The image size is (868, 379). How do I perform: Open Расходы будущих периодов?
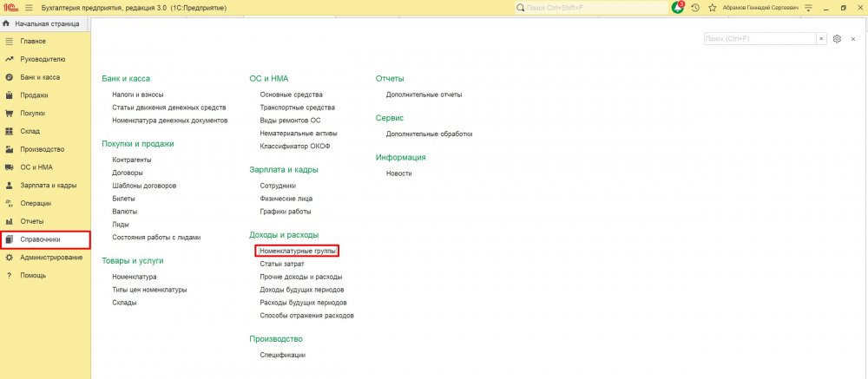coord(303,303)
